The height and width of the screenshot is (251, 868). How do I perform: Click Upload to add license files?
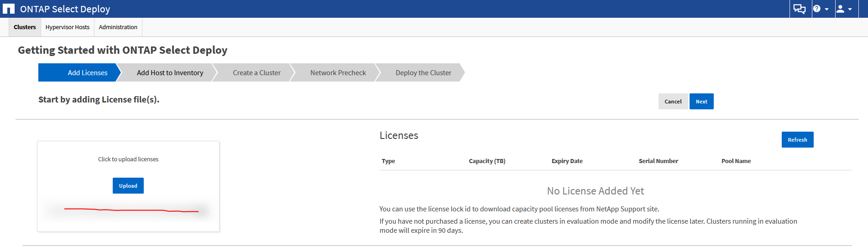coord(128,186)
